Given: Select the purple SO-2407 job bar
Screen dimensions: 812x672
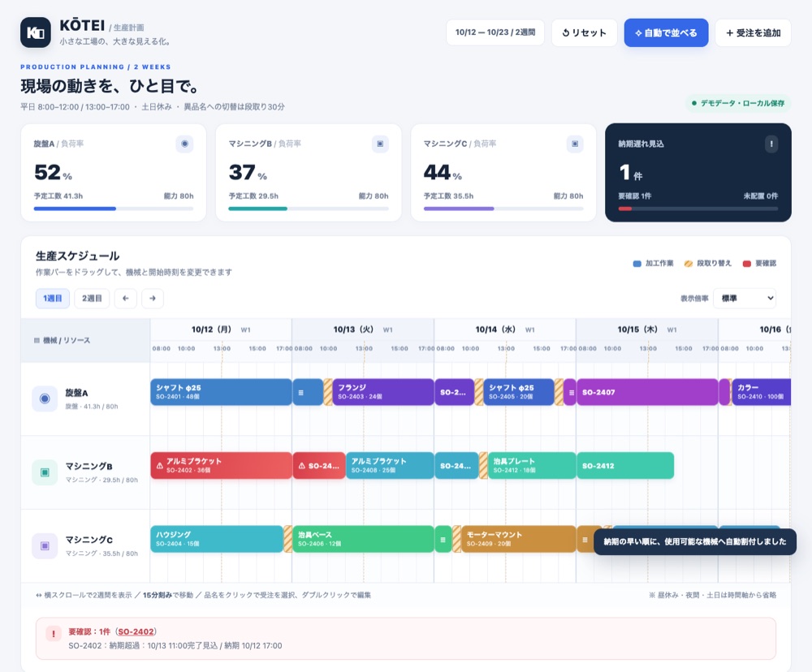Looking at the screenshot, I should click(647, 393).
